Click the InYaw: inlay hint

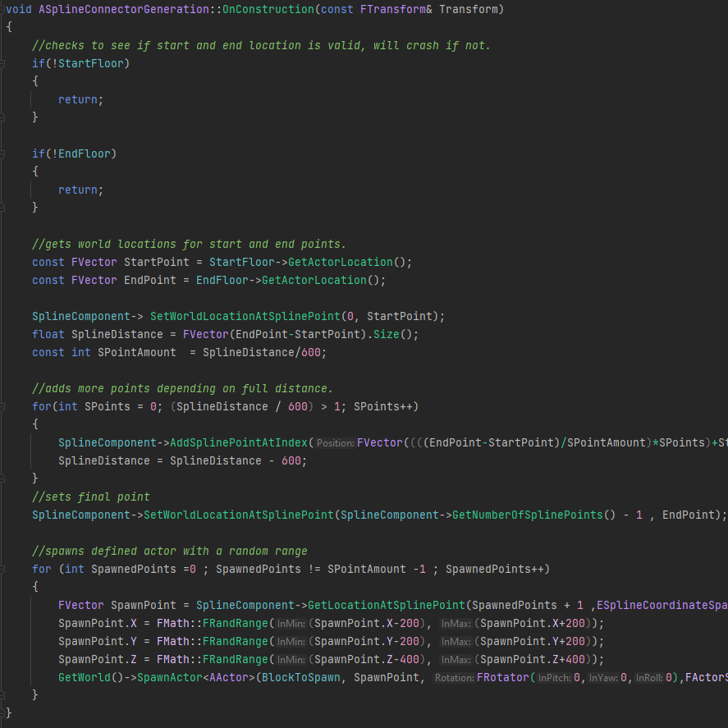[603, 678]
